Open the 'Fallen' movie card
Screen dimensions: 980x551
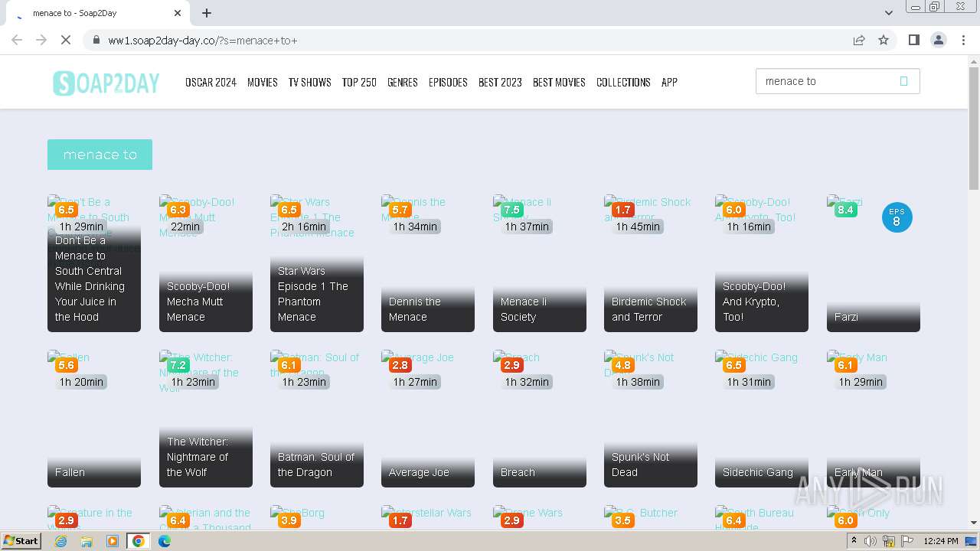point(94,419)
